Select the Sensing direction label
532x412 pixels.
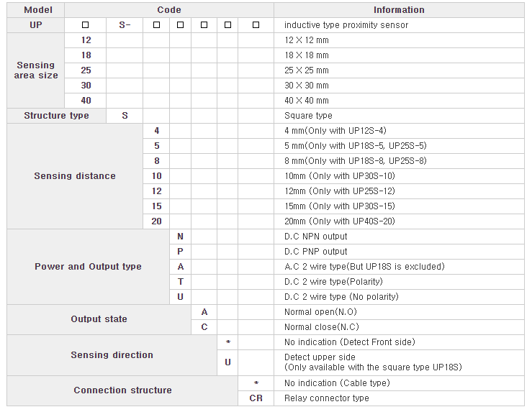click(x=112, y=355)
